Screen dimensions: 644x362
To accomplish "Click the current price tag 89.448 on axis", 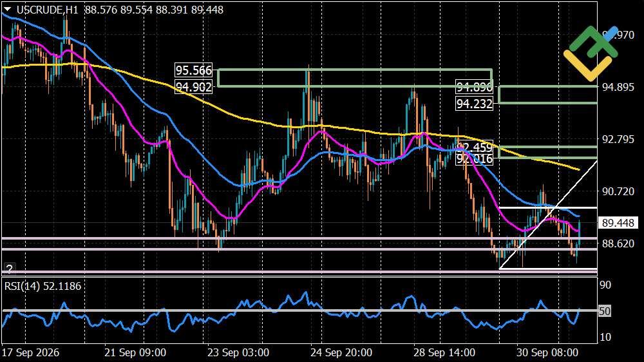I will pos(618,223).
